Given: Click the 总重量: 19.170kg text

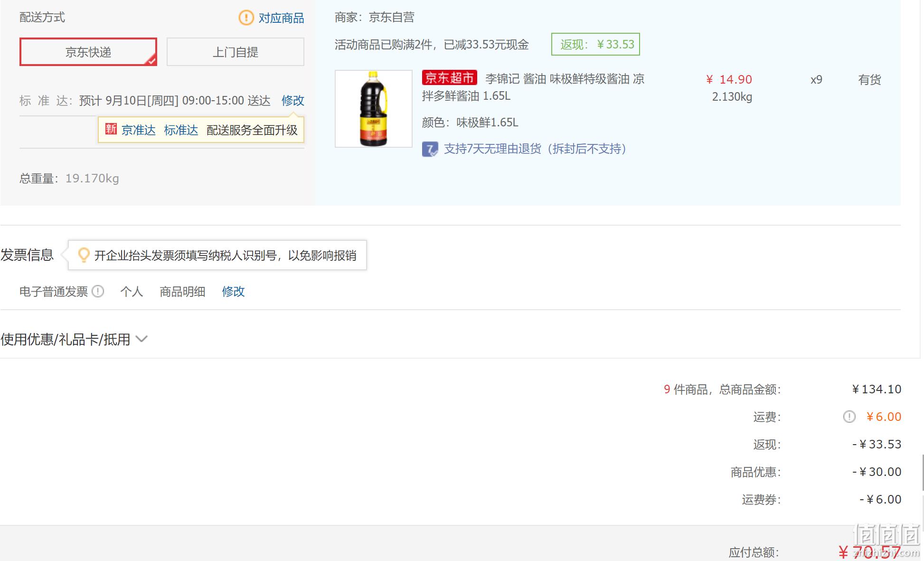Looking at the screenshot, I should tap(69, 179).
